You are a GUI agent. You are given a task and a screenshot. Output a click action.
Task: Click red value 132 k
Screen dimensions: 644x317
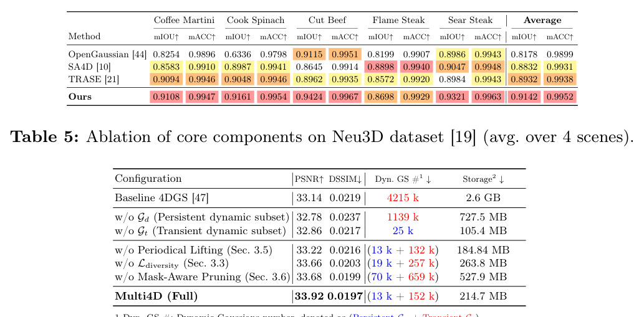coord(421,250)
